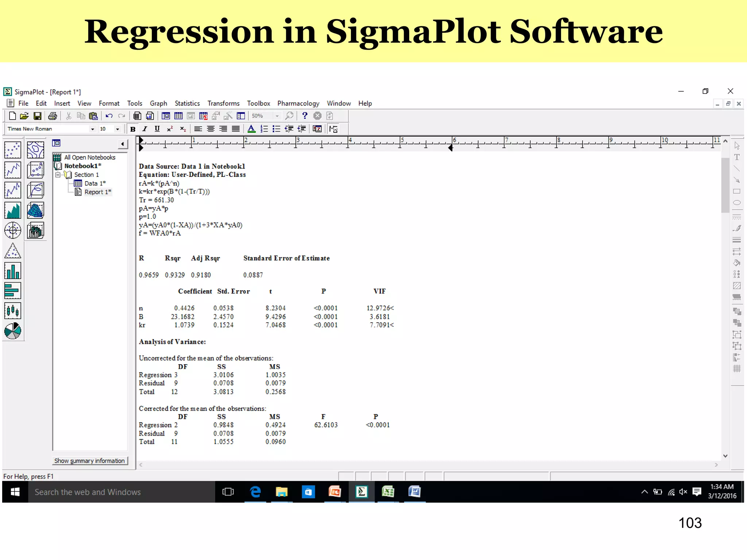Toggle Align Right paragraph setting
The image size is (747, 560).
[223, 129]
